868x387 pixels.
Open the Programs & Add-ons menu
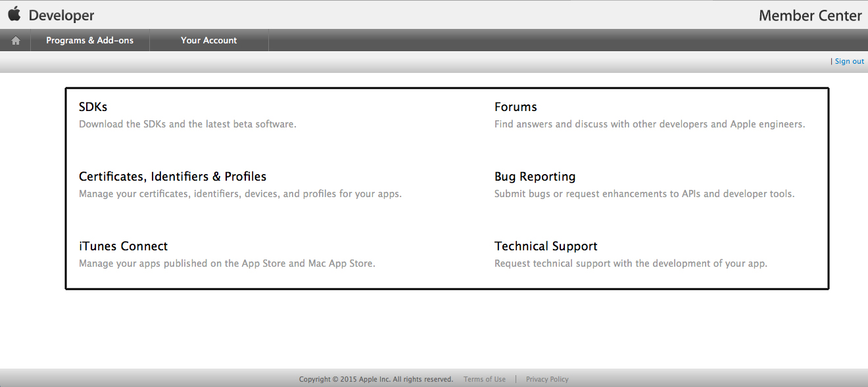90,40
